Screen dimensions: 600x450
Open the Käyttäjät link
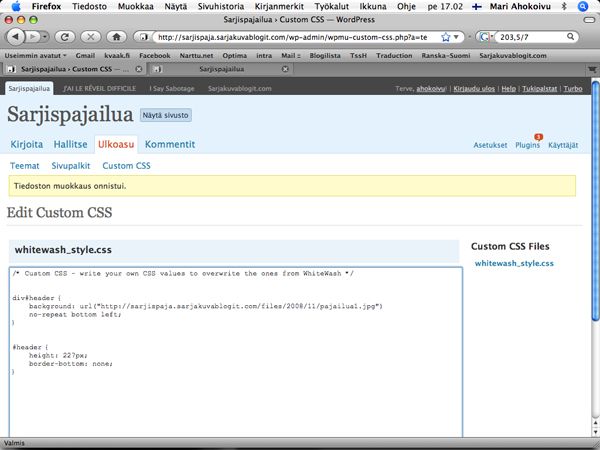(x=563, y=145)
